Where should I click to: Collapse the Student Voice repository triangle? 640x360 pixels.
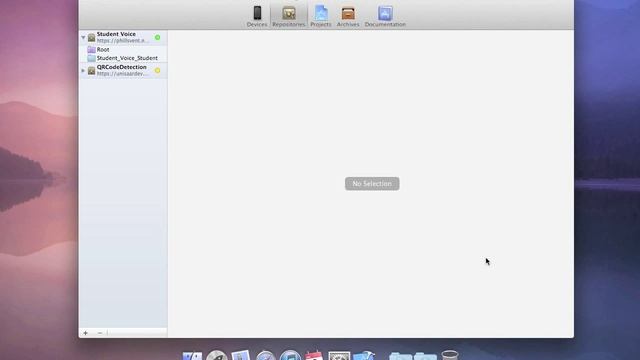coord(83,37)
